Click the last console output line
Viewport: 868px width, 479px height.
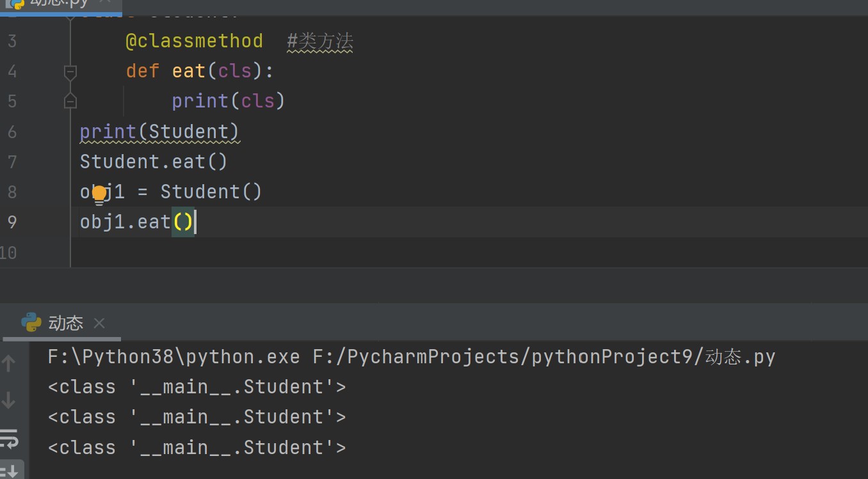click(197, 448)
